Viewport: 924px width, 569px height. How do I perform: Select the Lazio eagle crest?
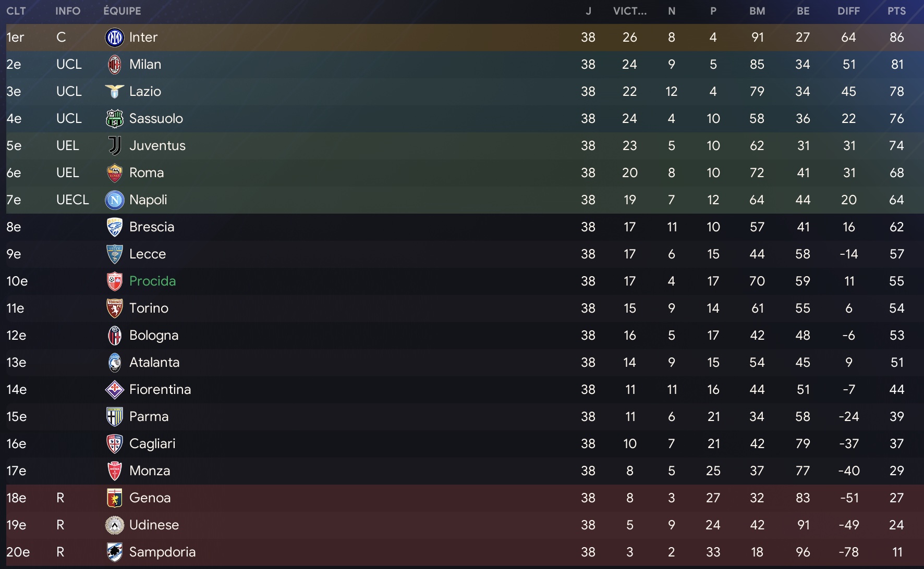coord(115,92)
